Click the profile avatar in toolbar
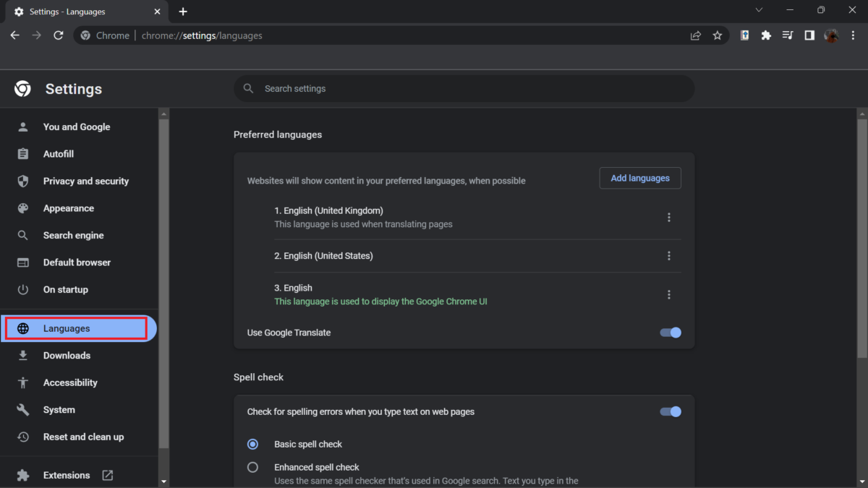Viewport: 868px width, 488px height. tap(831, 35)
